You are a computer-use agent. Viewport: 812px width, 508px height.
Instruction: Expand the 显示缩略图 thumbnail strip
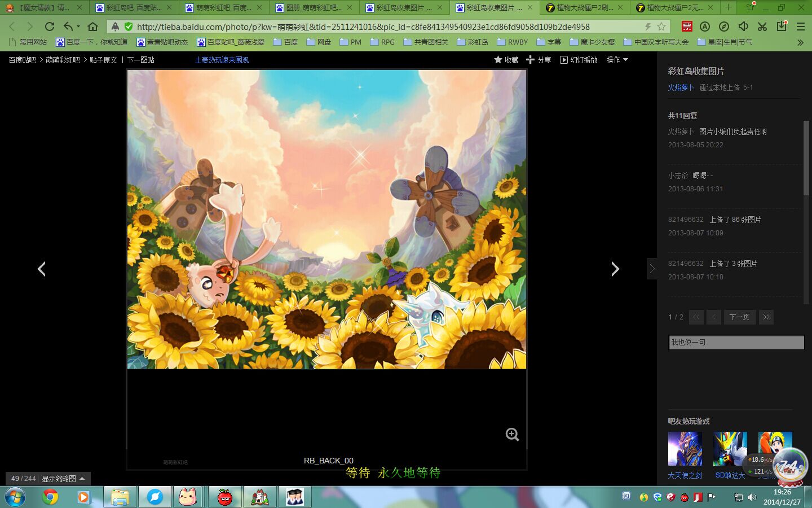click(63, 479)
